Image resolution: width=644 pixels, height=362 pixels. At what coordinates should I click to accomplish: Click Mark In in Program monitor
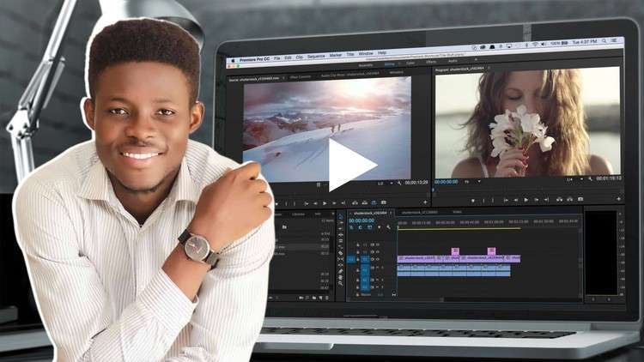pos(483,200)
